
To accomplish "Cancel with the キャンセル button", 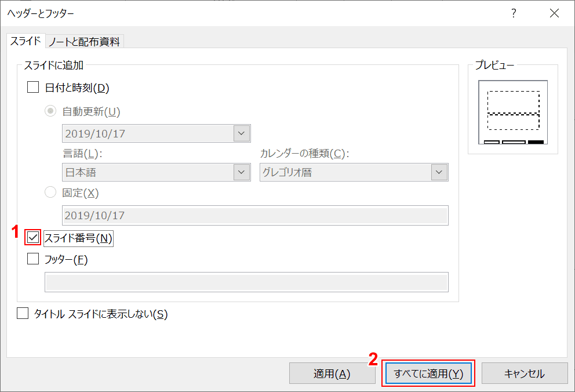I will tap(525, 373).
